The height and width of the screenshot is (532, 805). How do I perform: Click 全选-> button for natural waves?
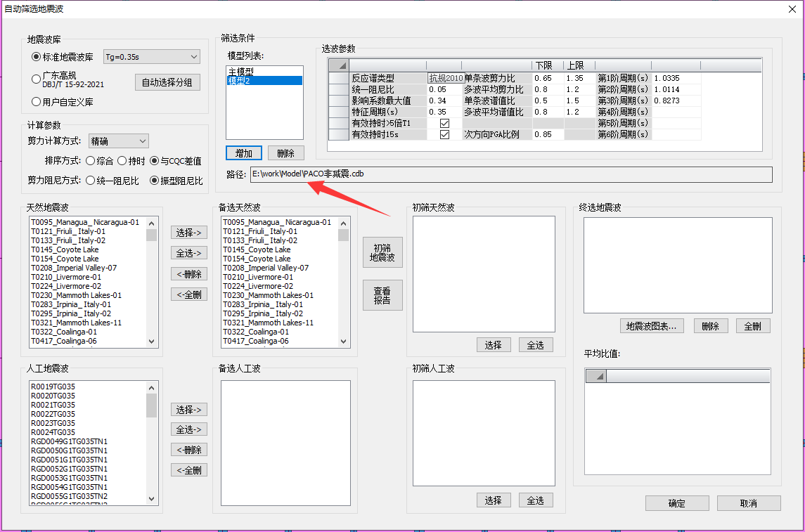coord(189,253)
